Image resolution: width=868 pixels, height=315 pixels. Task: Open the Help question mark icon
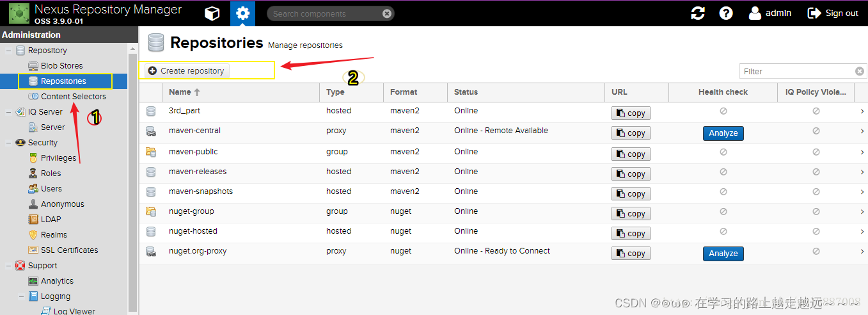726,13
